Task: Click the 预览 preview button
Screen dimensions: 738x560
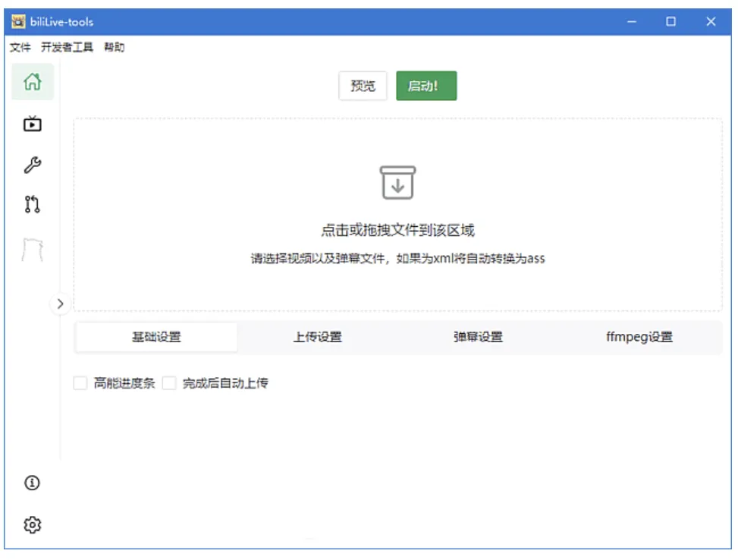Action: 362,86
